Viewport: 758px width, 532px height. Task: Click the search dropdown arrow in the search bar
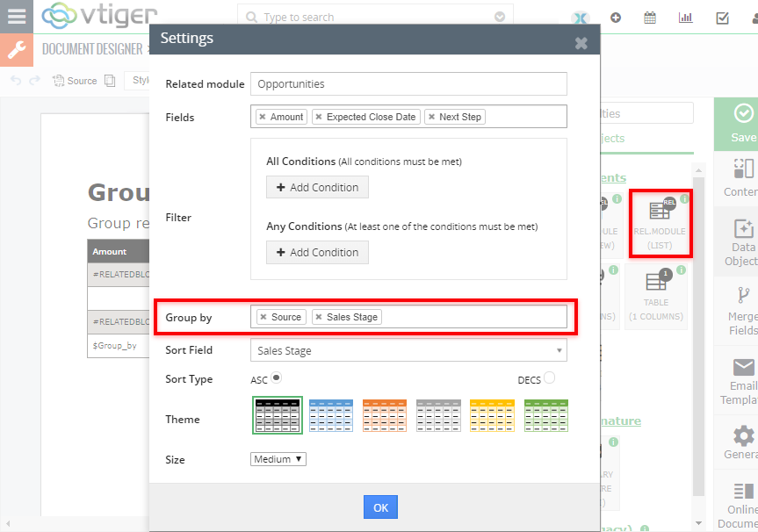[x=500, y=17]
